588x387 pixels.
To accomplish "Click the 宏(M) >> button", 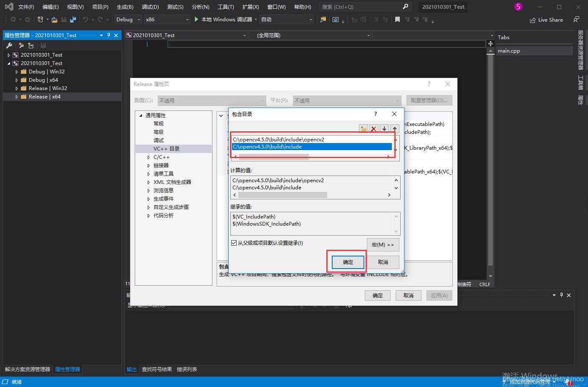I will pyautogui.click(x=383, y=245).
